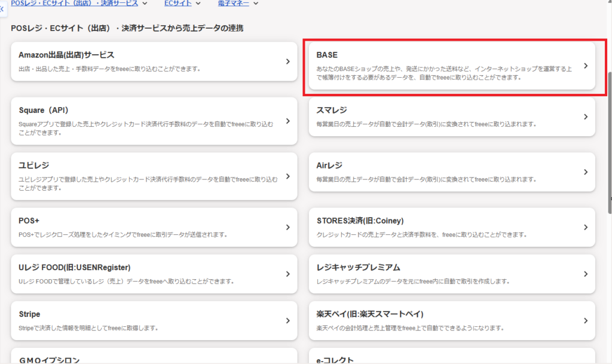The height and width of the screenshot is (364, 612).
Task: Click the POSレジ・ECサイト（出店）・決済サービス link
Action: pyautogui.click(x=75, y=3)
